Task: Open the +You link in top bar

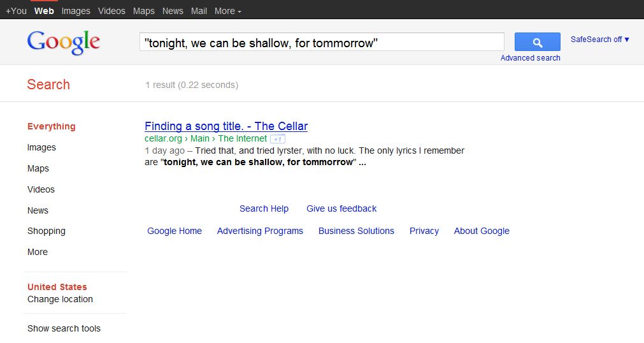Action: (x=16, y=11)
